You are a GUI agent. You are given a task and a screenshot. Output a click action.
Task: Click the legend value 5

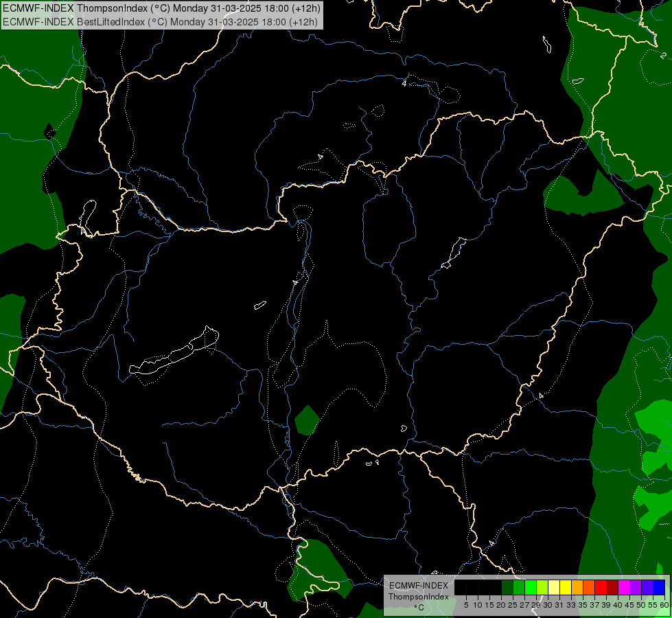(x=466, y=605)
